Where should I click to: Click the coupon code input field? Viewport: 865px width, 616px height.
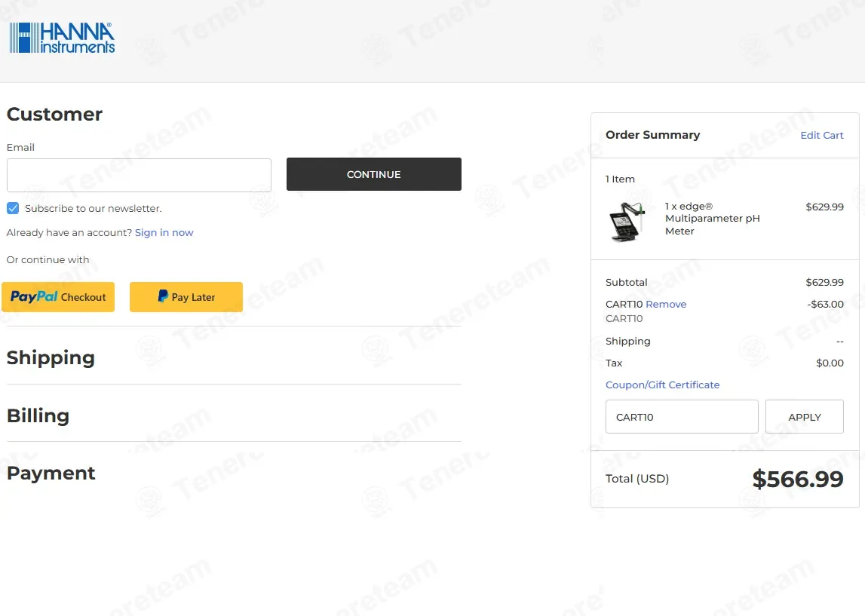point(682,417)
